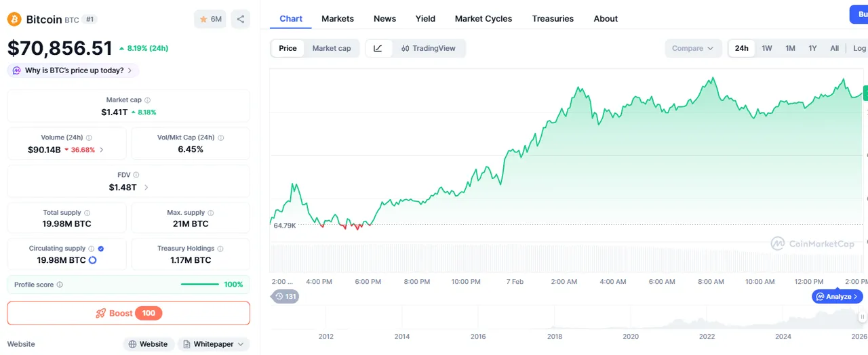Open the Market Cycles tab
868x355 pixels.
click(x=484, y=19)
